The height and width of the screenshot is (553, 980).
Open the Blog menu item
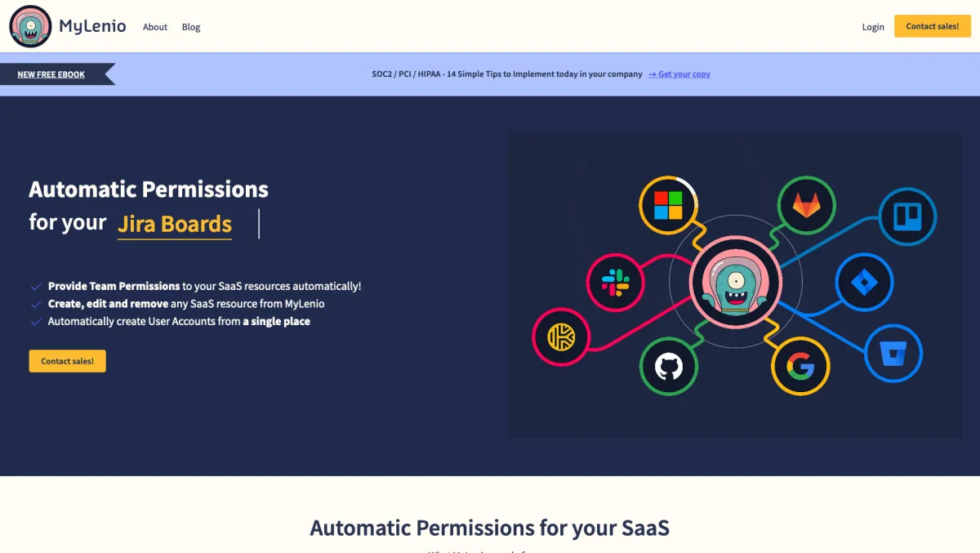(191, 27)
